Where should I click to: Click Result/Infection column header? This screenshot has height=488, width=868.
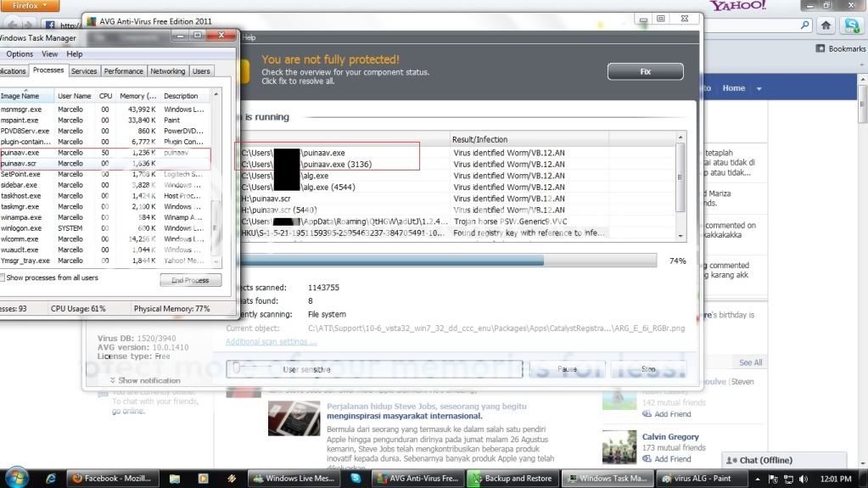(x=529, y=139)
